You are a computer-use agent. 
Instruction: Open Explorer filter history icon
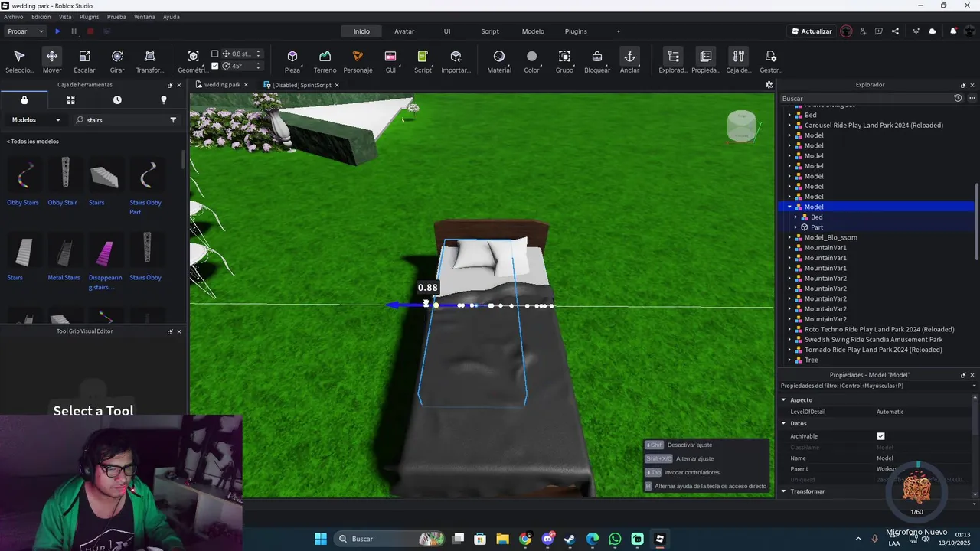(958, 98)
